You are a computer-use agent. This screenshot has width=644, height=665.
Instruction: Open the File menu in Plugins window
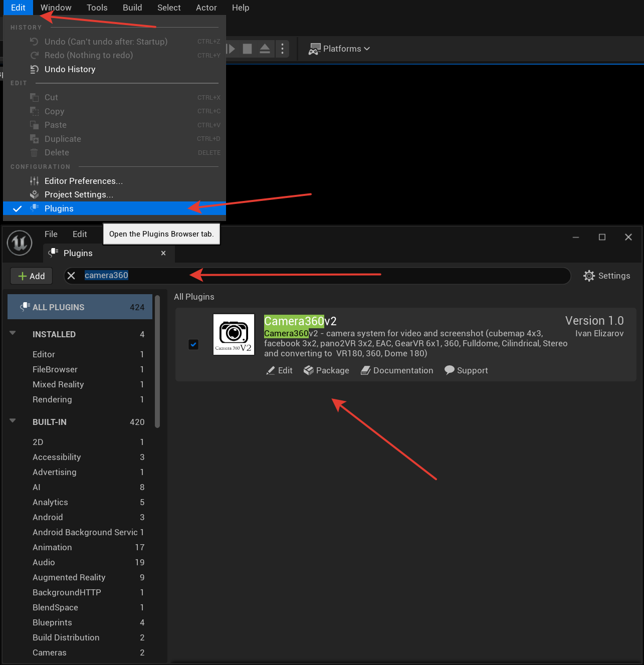coord(51,234)
